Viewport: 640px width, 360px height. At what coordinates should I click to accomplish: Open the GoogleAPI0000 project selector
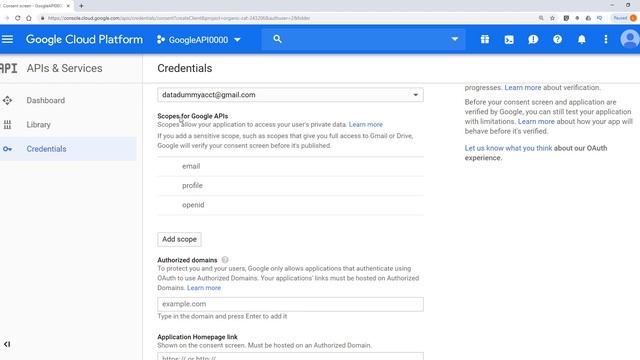(199, 40)
